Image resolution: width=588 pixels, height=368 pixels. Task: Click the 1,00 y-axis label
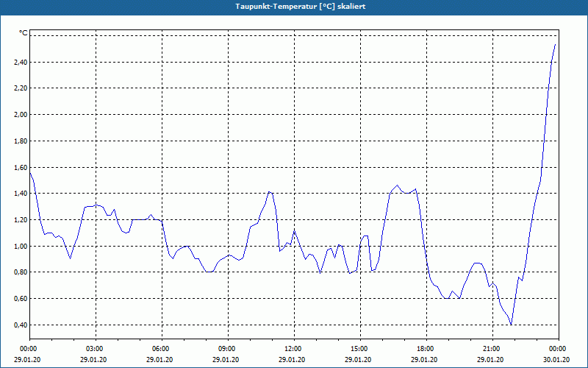coord(21,247)
